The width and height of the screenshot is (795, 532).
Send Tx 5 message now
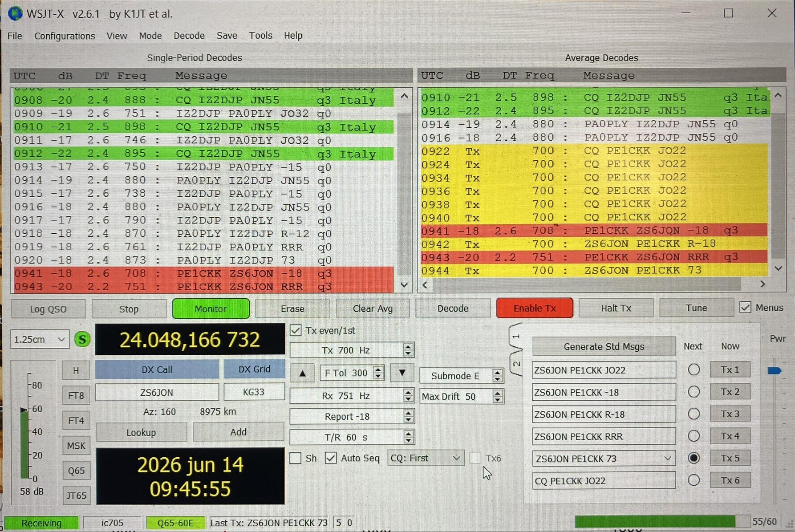click(x=730, y=458)
